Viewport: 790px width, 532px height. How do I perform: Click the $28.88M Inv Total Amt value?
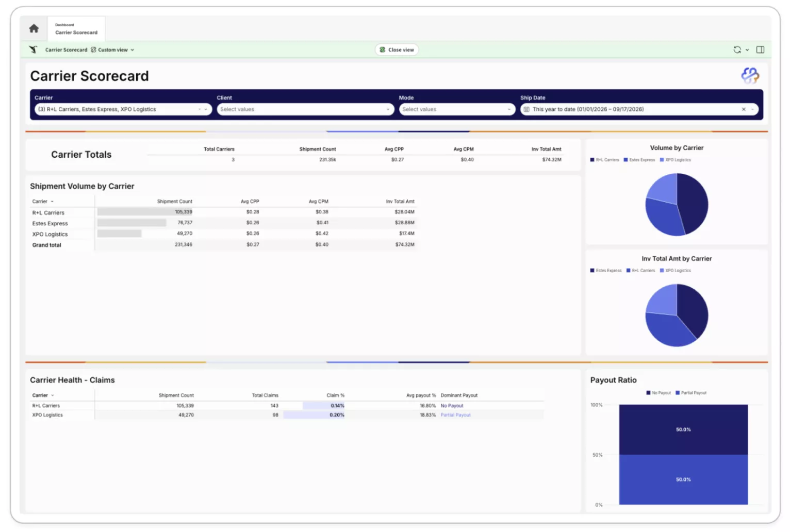coord(405,223)
